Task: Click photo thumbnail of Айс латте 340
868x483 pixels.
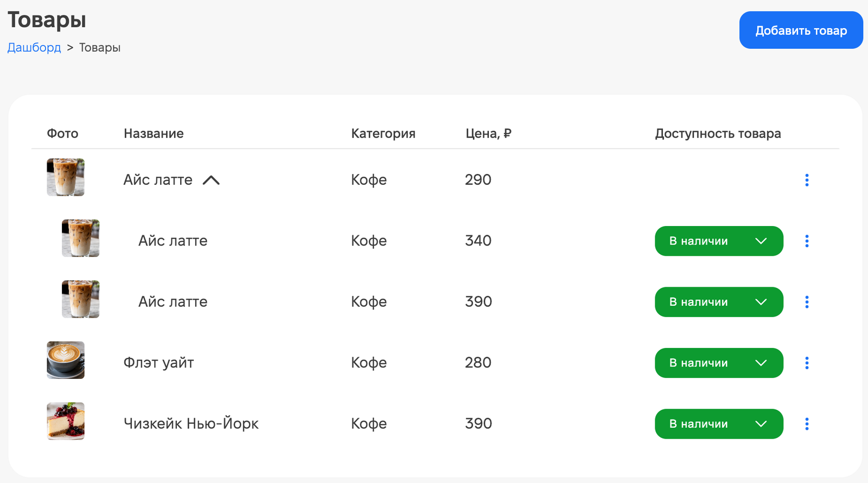Action: click(81, 238)
